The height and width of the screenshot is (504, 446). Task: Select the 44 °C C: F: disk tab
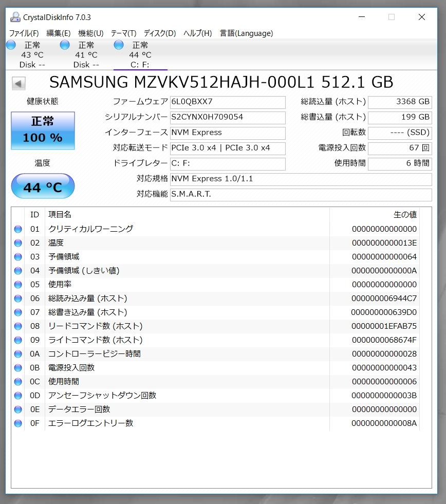[140, 54]
